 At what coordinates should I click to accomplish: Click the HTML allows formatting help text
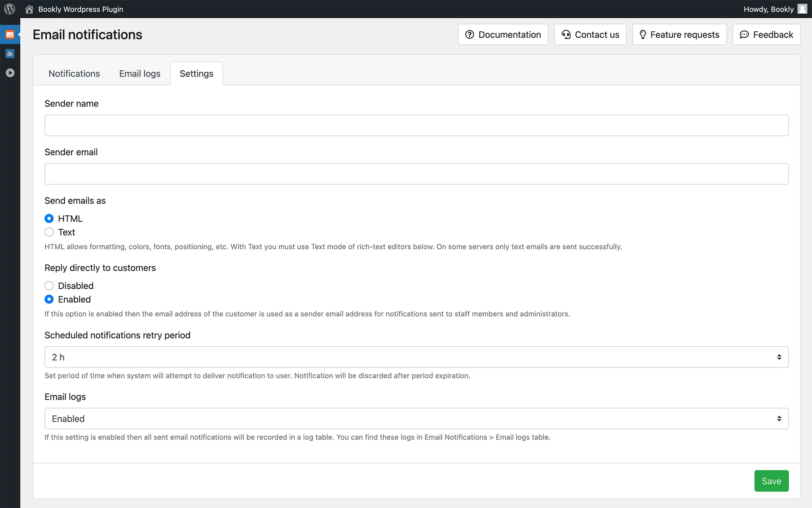(333, 247)
